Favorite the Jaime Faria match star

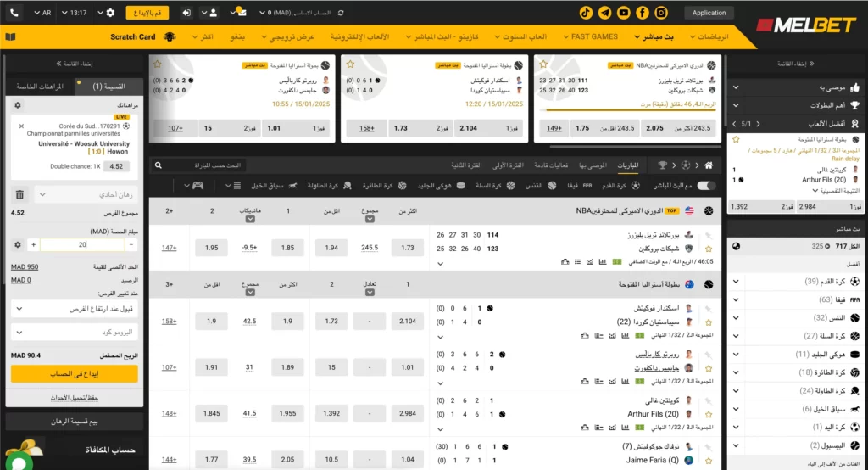tap(709, 460)
